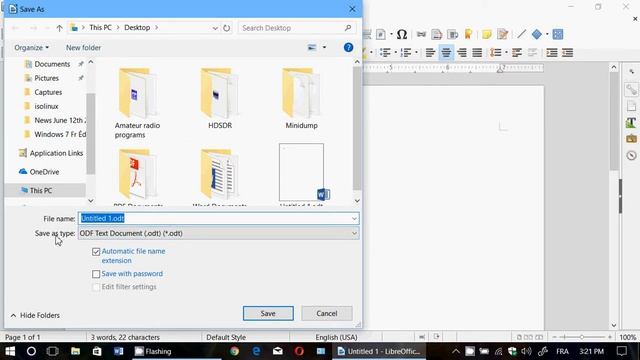Screen dimensions: 640x360
Task: Select the Captures folder in sidebar
Action: (x=48, y=92)
